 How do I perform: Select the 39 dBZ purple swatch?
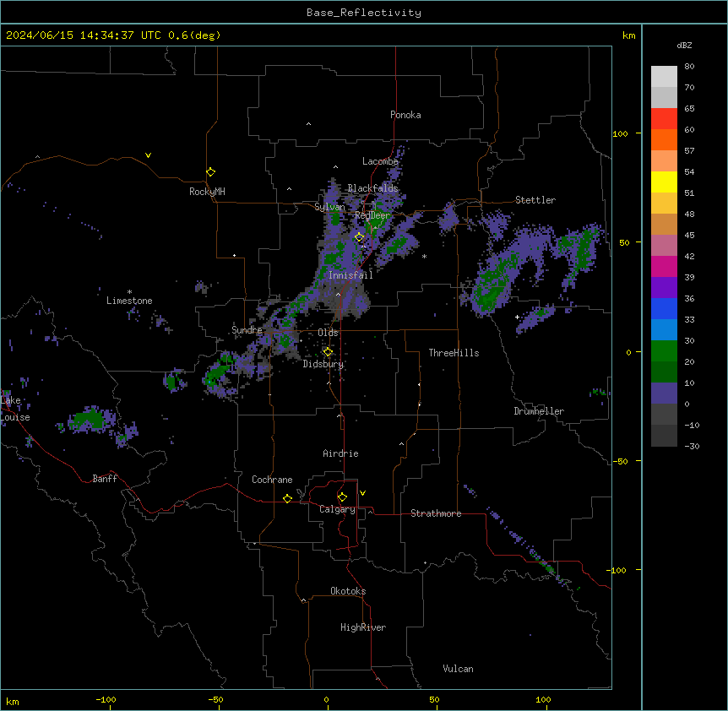point(664,288)
